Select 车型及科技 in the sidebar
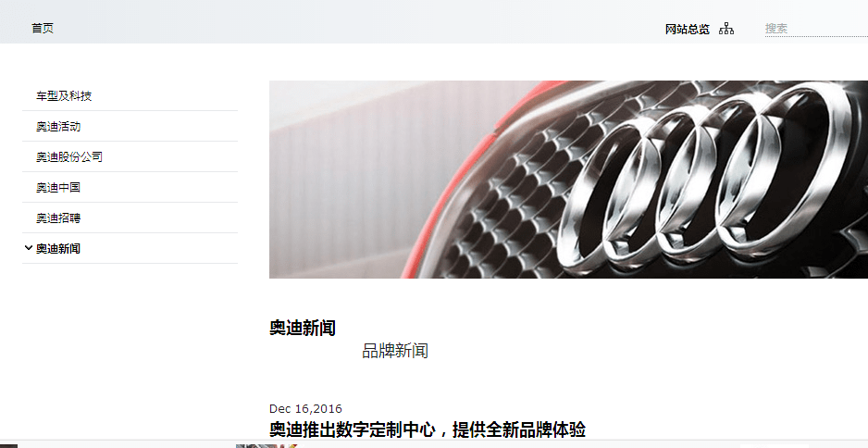Image resolution: width=868 pixels, height=448 pixels. point(64,96)
